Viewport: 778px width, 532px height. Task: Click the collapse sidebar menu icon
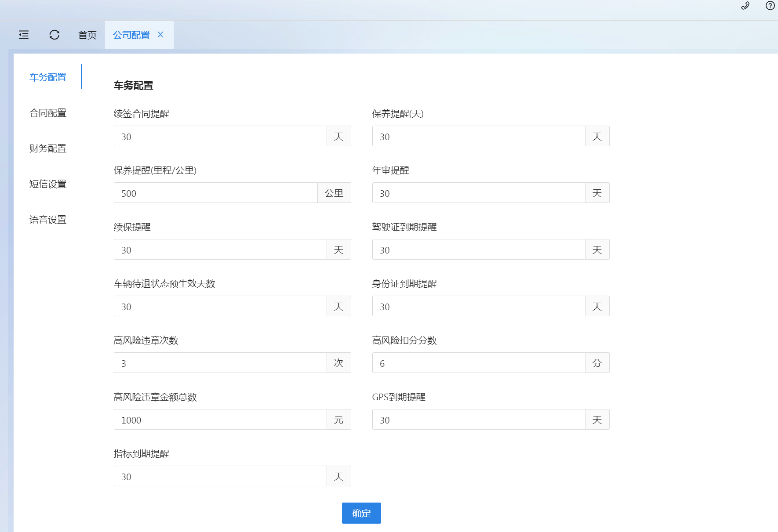point(24,35)
